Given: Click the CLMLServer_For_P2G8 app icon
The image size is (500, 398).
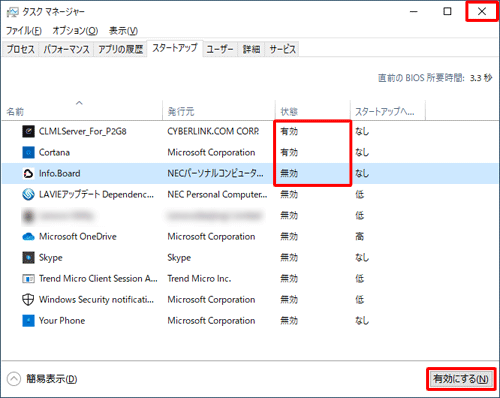Looking at the screenshot, I should [28, 131].
